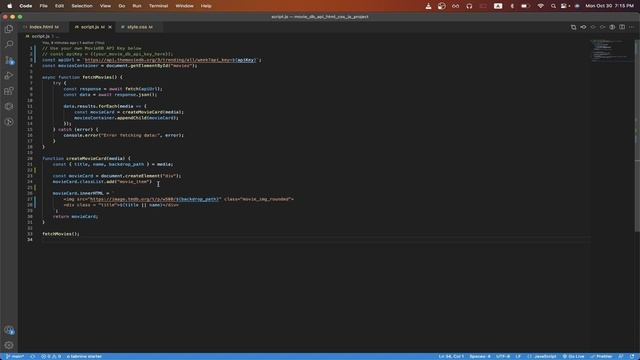This screenshot has width=640, height=360.
Task: Open the Selection menu
Action: [82, 6]
